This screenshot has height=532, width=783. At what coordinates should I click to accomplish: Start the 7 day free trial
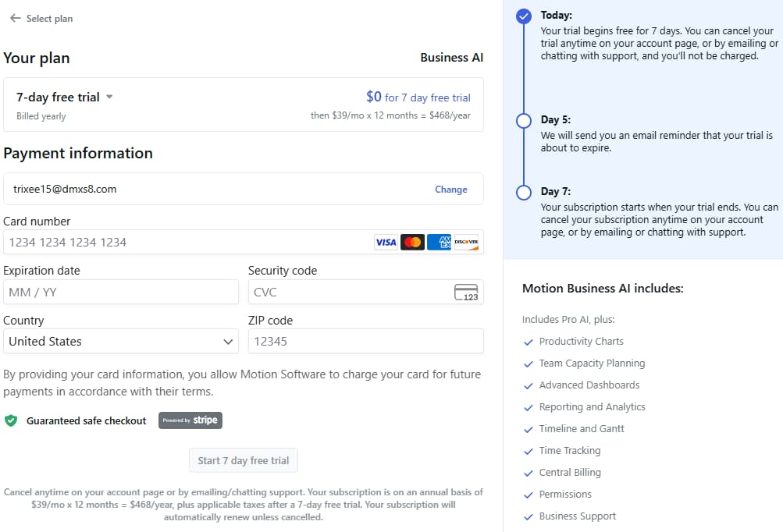click(x=244, y=460)
